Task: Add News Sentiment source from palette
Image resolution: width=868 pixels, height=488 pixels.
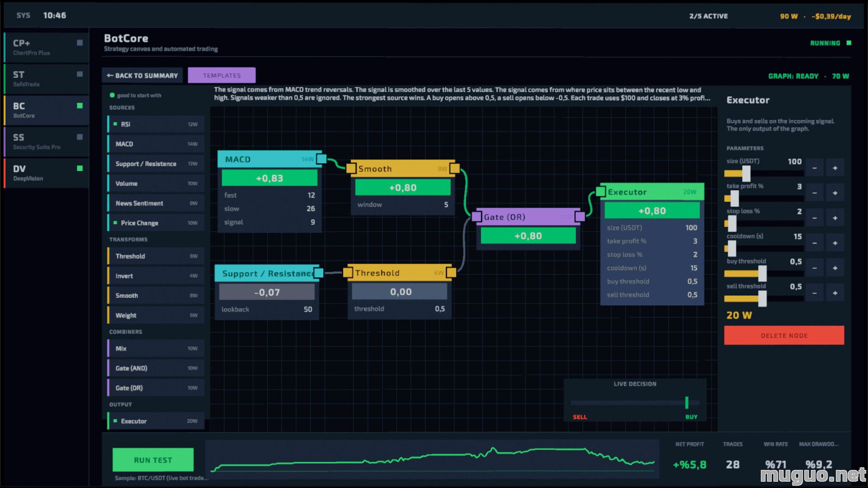Action: 156,203
